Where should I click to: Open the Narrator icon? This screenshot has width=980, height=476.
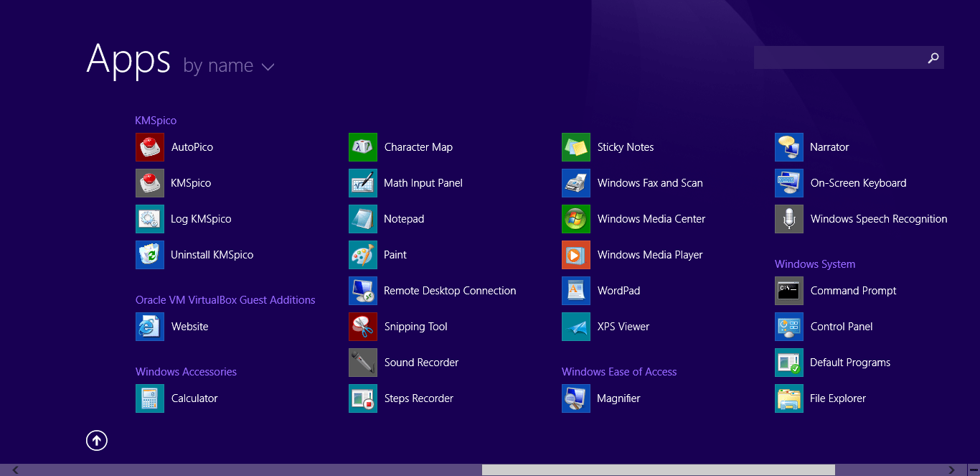click(789, 147)
